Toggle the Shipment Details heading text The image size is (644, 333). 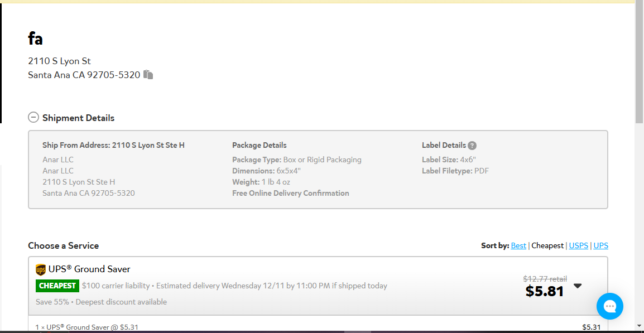point(79,118)
